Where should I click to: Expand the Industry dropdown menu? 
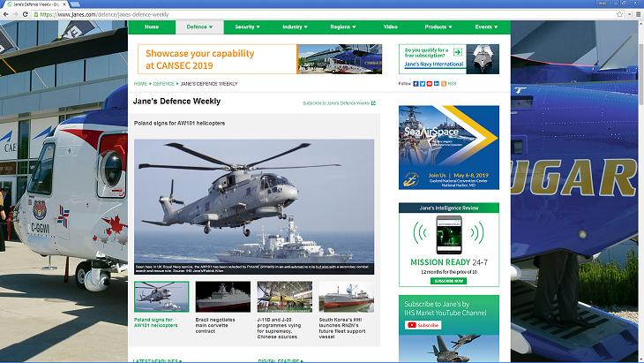point(295,26)
